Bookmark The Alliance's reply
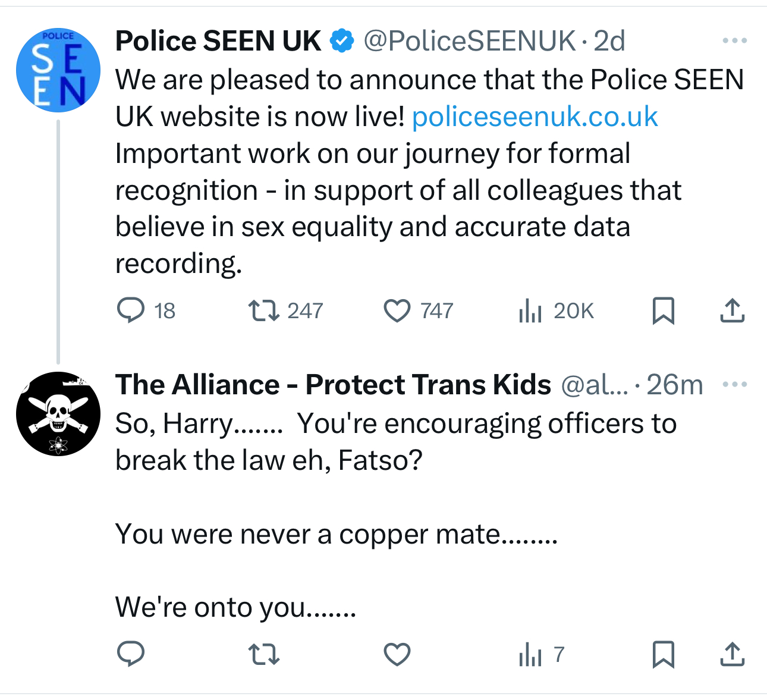Screen dimensions: 767x700 [x=663, y=654]
